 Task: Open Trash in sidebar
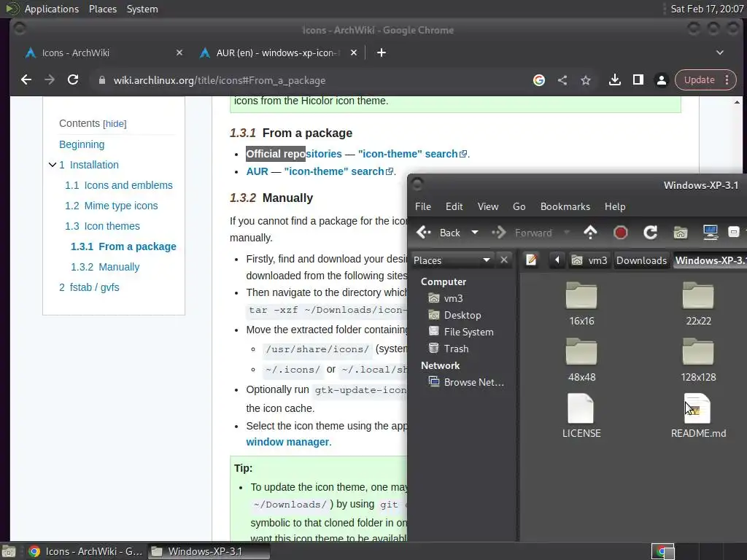coord(449,349)
